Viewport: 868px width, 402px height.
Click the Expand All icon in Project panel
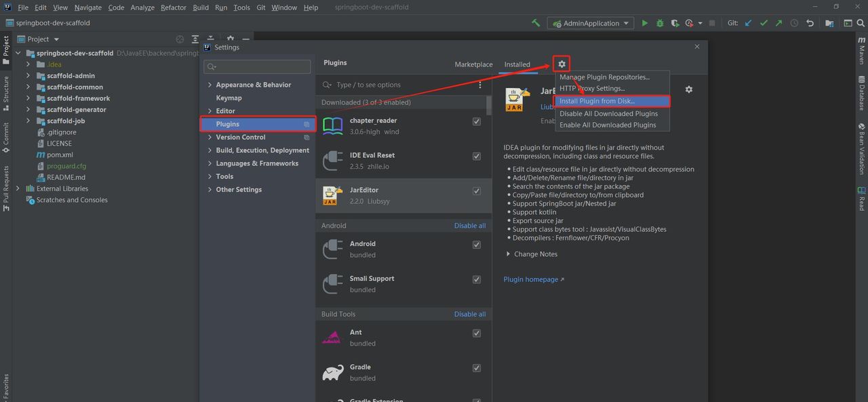pyautogui.click(x=195, y=39)
